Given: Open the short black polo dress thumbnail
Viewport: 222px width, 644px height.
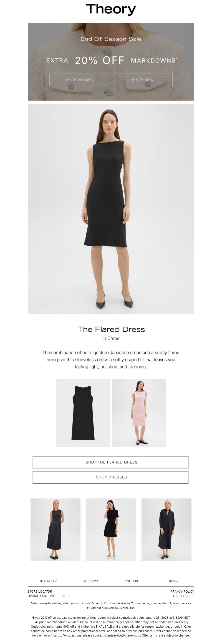Looking at the screenshot, I should (x=111, y=530).
